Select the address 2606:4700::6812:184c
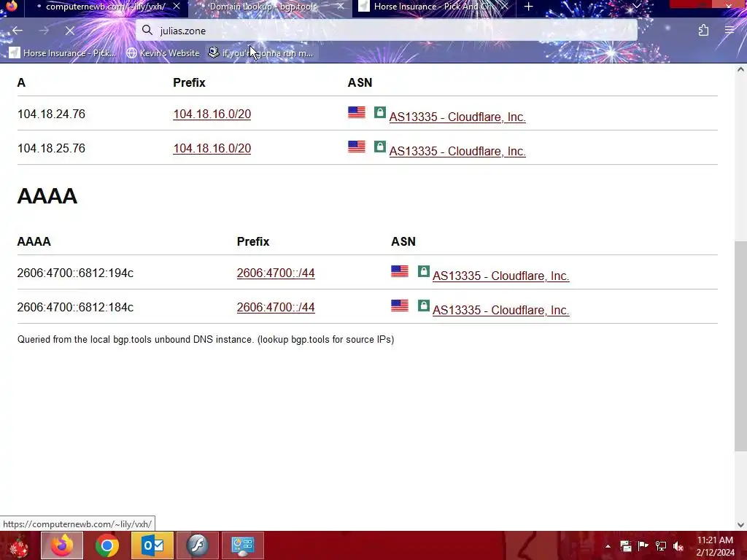 click(75, 308)
